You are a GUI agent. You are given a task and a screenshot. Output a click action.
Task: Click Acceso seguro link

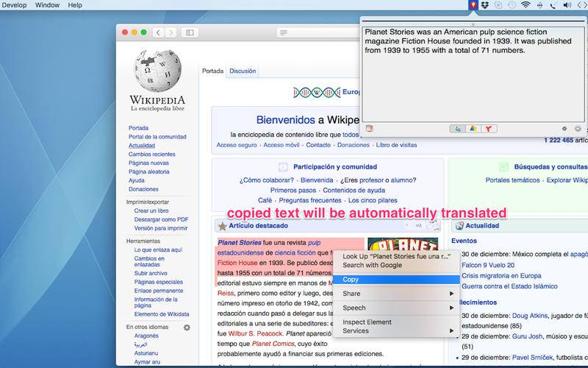click(x=237, y=145)
